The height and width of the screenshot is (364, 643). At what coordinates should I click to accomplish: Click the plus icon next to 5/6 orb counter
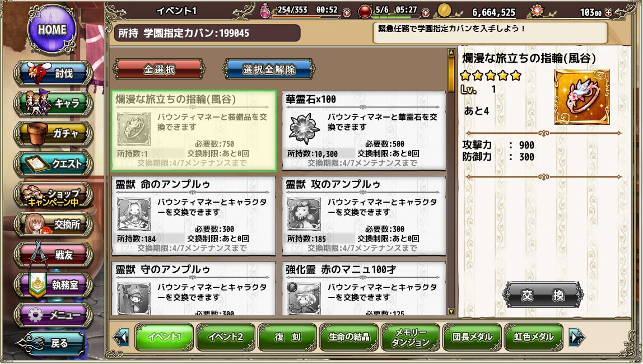(x=426, y=13)
